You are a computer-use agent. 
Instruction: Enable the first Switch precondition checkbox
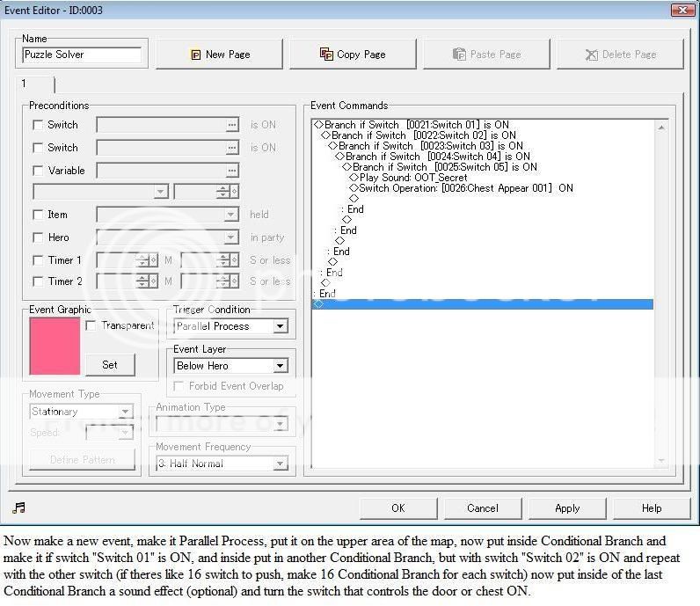click(x=38, y=125)
